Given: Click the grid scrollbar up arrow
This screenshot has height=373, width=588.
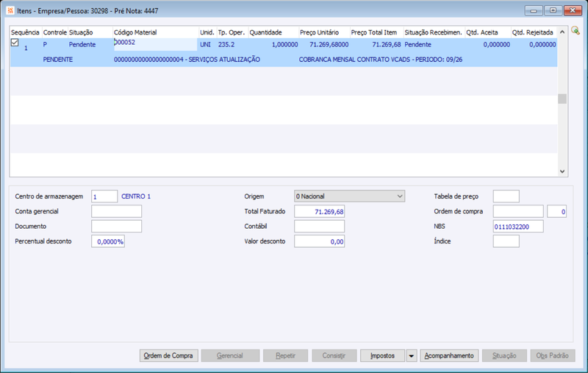Looking at the screenshot, I should click(x=562, y=32).
